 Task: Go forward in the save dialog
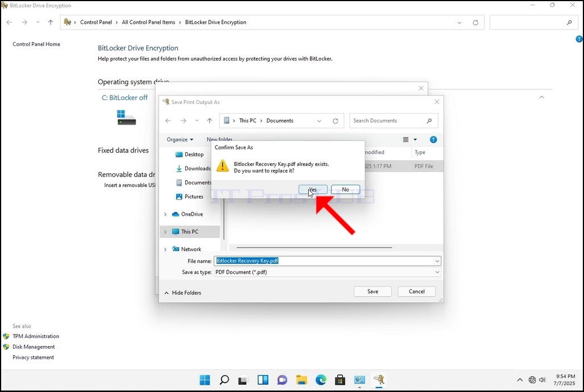coord(183,121)
